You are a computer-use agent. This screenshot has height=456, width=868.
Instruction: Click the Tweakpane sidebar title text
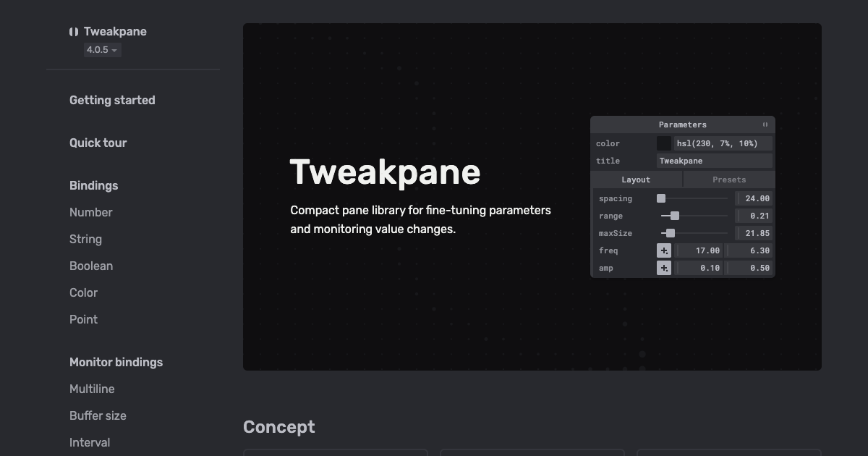[115, 32]
